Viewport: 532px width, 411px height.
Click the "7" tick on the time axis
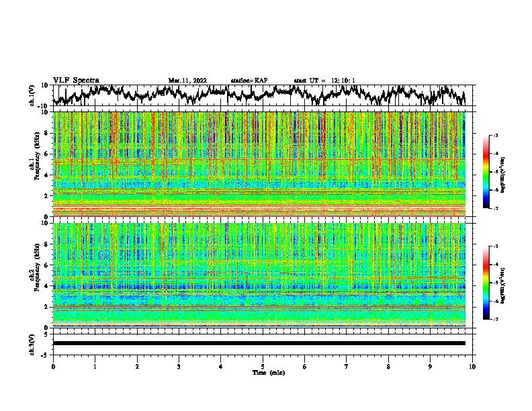point(347,367)
